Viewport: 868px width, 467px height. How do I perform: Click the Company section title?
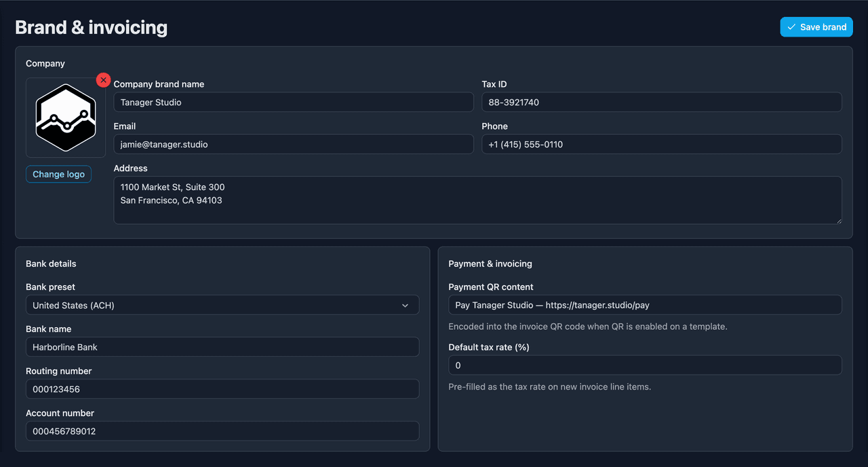[x=45, y=64]
